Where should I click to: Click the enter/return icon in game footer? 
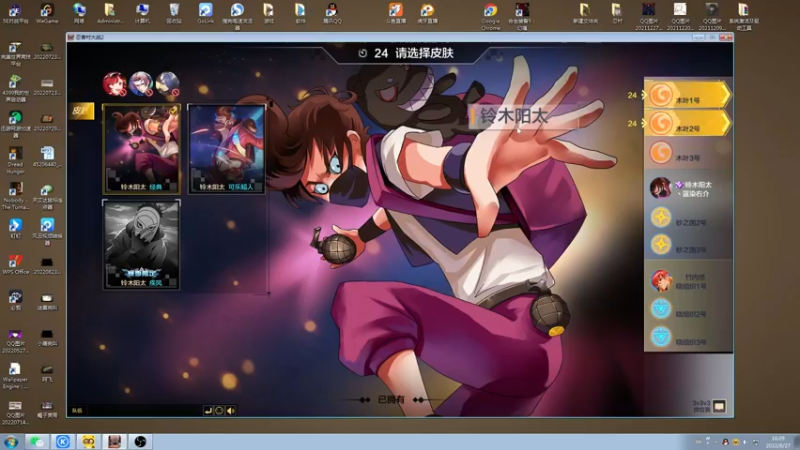pyautogui.click(x=208, y=410)
